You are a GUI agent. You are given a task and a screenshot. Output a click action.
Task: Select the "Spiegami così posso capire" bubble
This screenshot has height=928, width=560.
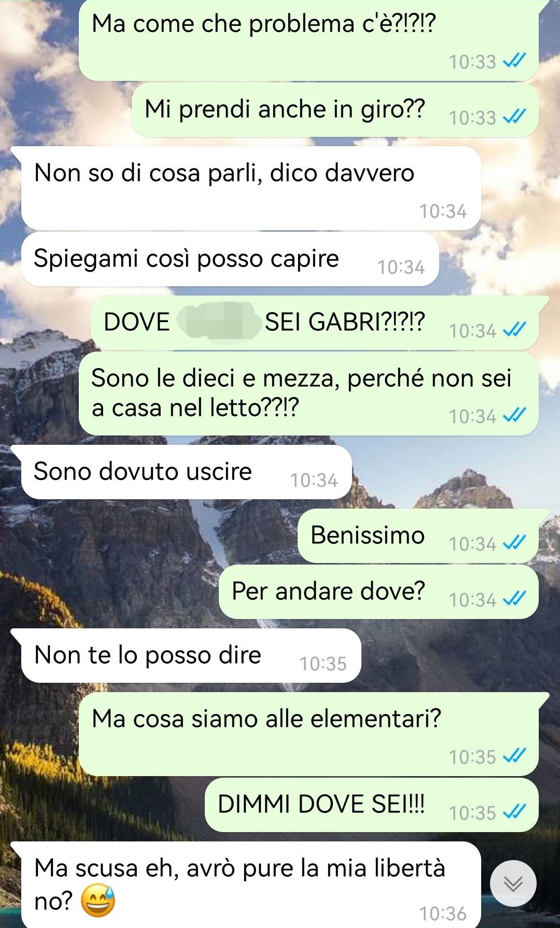click(x=230, y=259)
